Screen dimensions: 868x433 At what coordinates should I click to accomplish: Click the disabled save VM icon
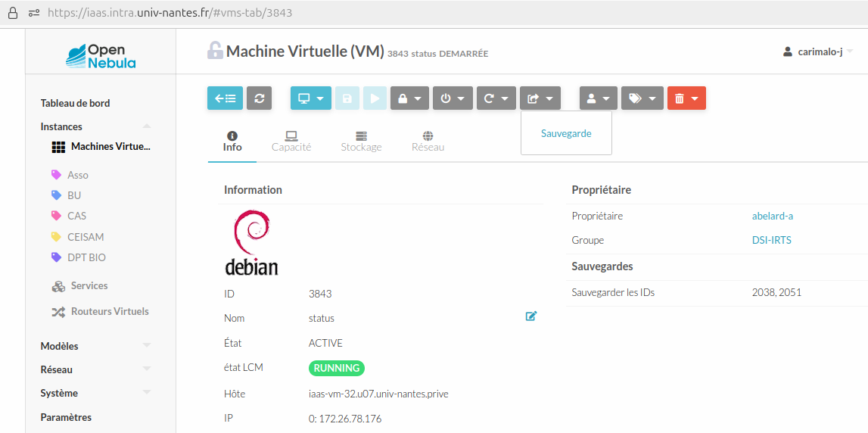coord(347,98)
